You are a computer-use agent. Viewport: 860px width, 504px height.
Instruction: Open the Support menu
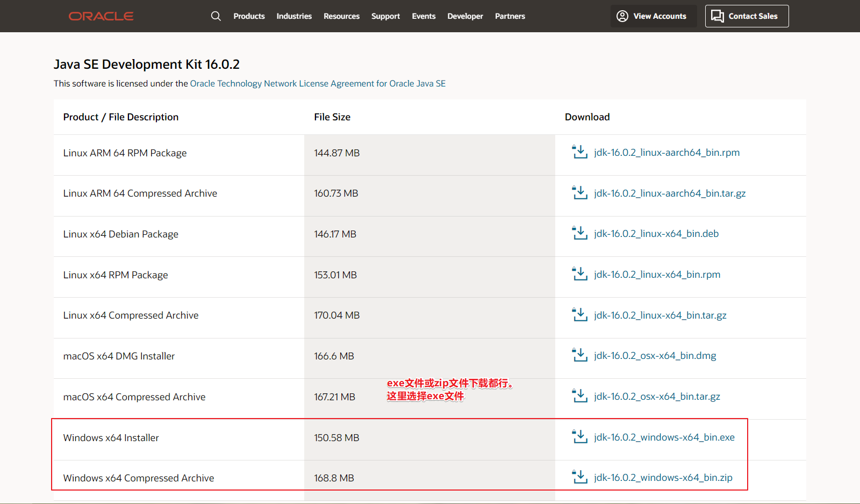[385, 16]
